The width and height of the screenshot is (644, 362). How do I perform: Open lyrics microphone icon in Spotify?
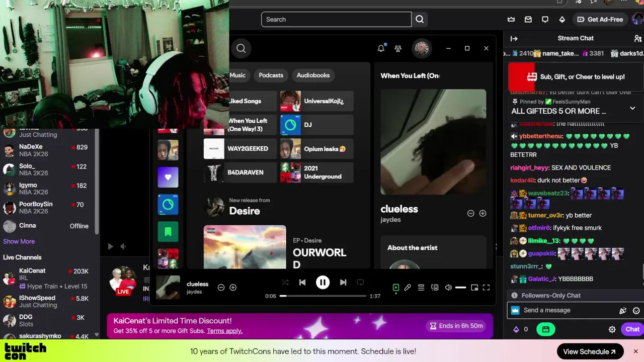(x=408, y=288)
